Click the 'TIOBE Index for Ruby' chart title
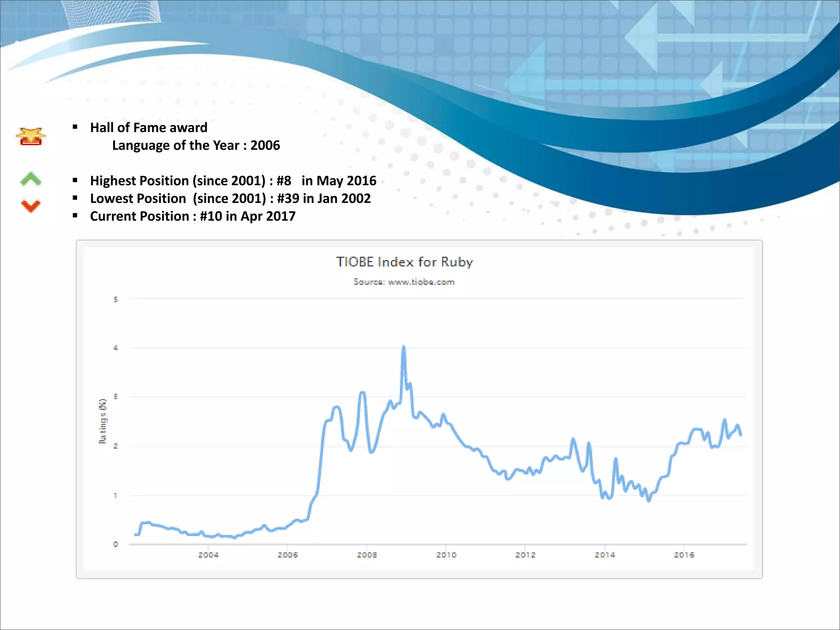Image resolution: width=840 pixels, height=630 pixels. click(x=404, y=262)
